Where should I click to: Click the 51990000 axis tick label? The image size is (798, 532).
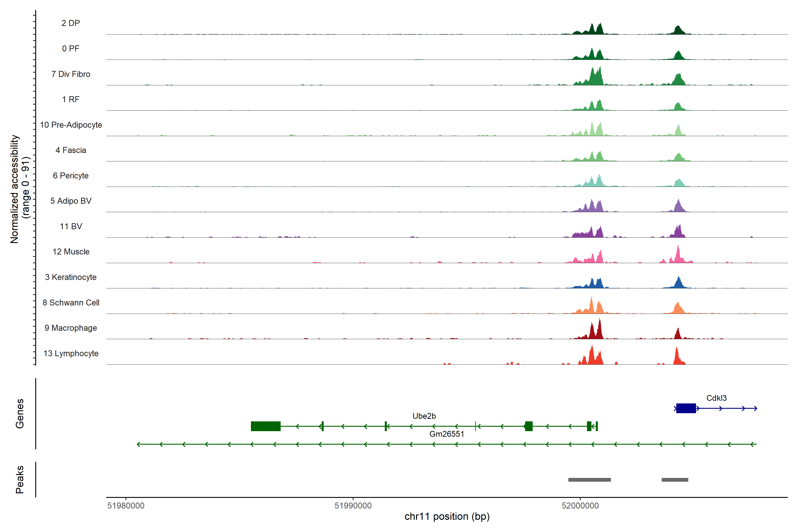point(353,506)
